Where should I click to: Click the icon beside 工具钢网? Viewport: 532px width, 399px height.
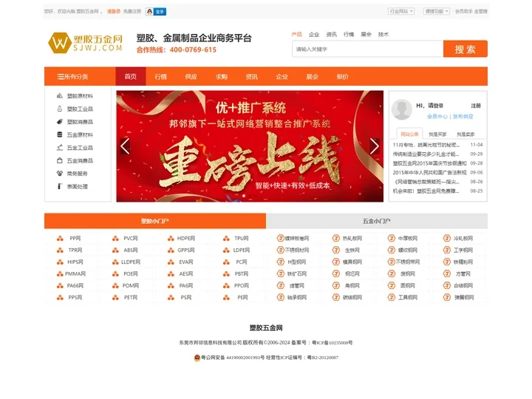pyautogui.click(x=392, y=298)
